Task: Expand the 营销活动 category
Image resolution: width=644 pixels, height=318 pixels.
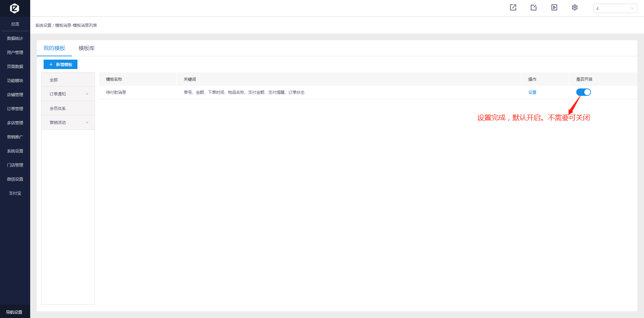Action: (68, 123)
